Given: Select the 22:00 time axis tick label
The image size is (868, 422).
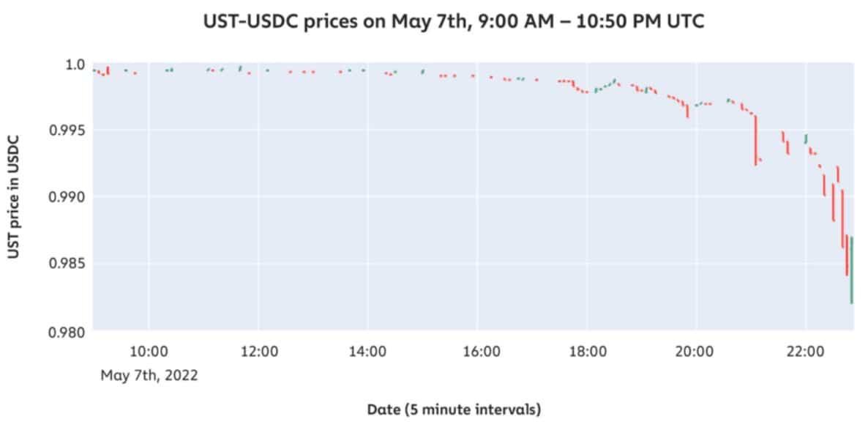Looking at the screenshot, I should pyautogui.click(x=805, y=352).
